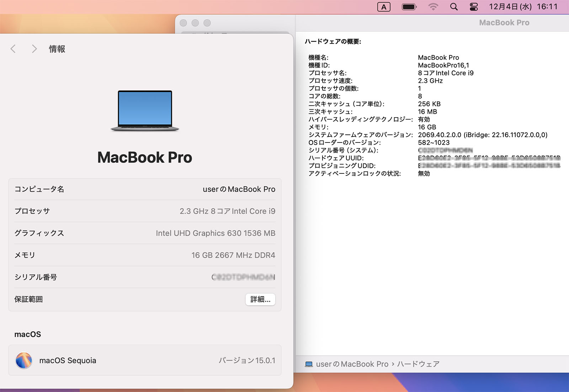Click the date and time 12月4日(水) 16:11

[523, 7]
